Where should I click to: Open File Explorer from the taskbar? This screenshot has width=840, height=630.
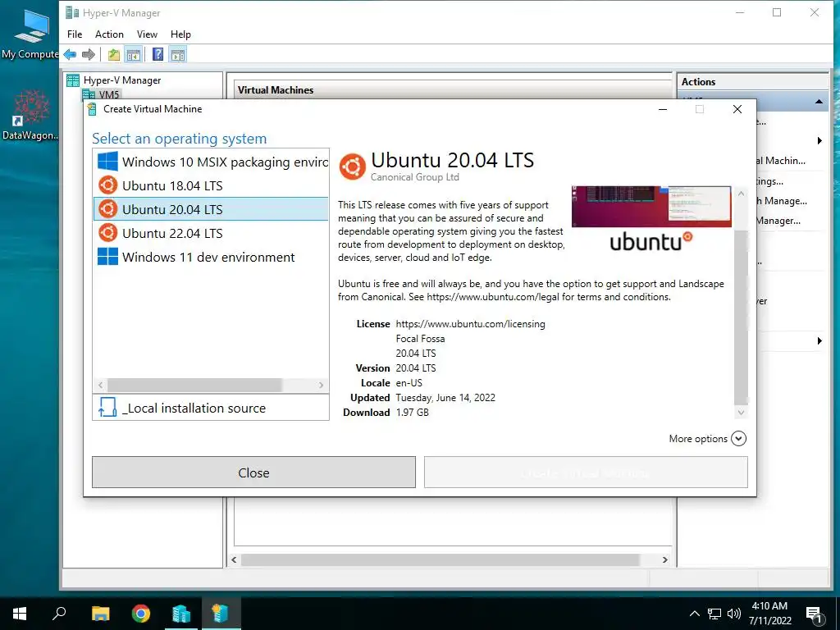point(100,614)
